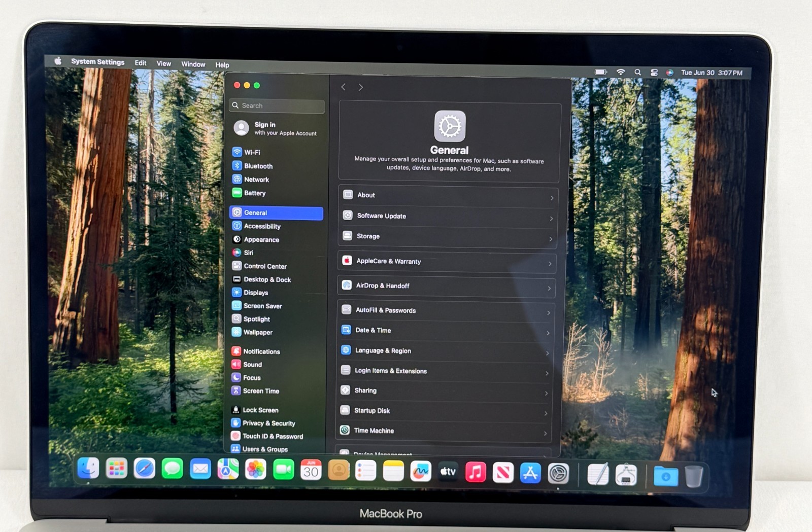Open the Startup Disk row
Image resolution: width=812 pixels, height=532 pixels.
tap(443, 411)
